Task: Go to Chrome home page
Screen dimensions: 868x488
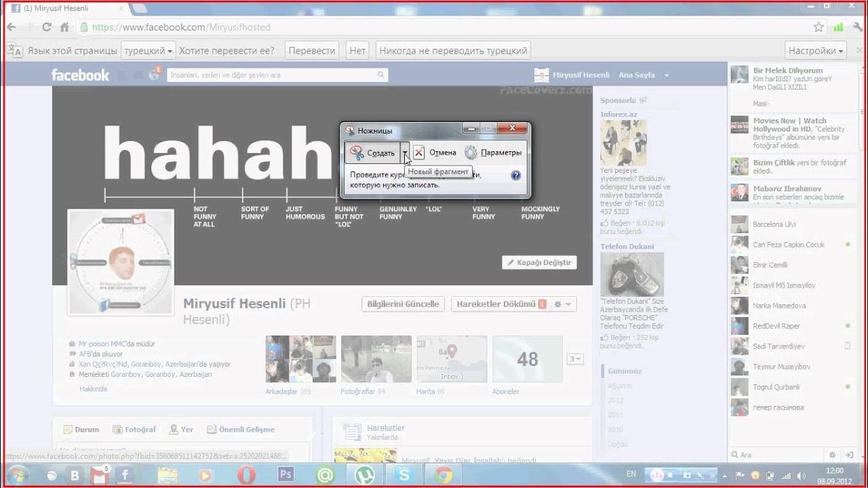Action: point(64,27)
